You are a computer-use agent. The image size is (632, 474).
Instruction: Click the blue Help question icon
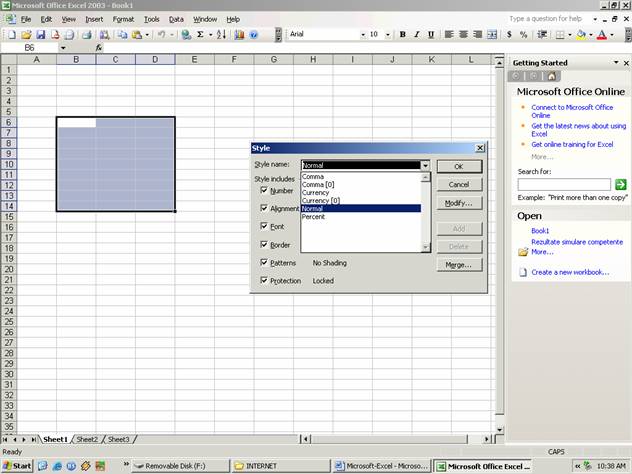[254, 35]
